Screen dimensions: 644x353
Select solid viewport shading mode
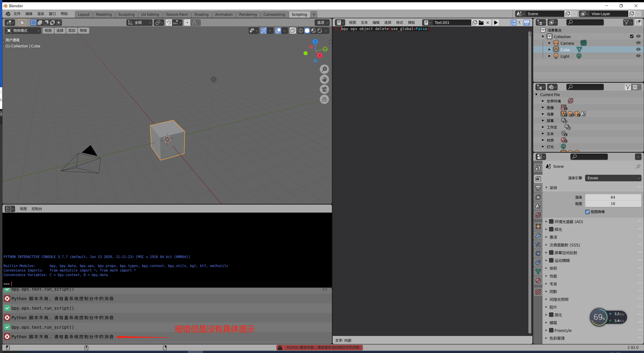pyautogui.click(x=307, y=31)
